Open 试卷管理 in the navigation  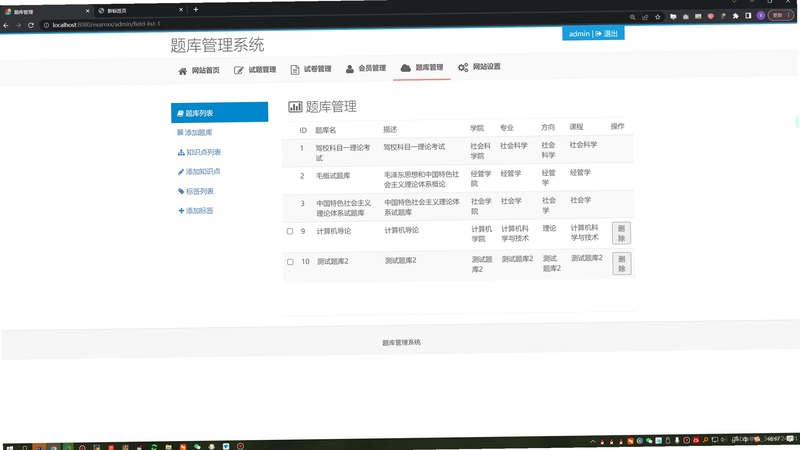tap(311, 69)
